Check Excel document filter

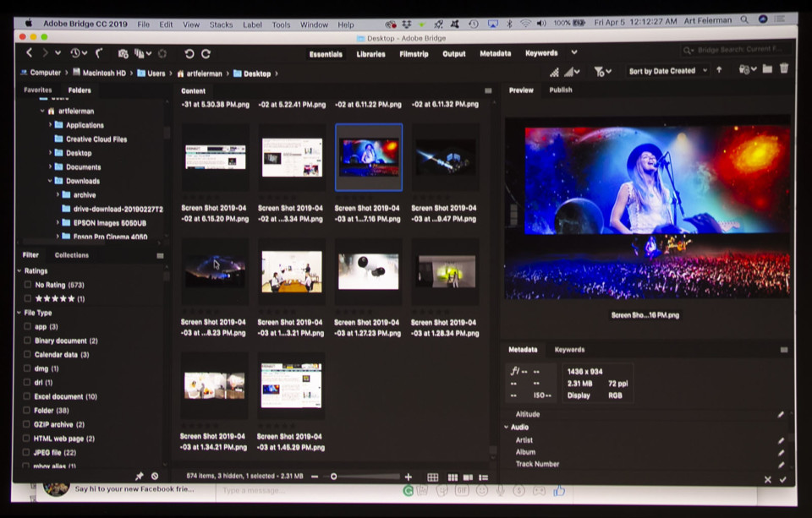click(x=27, y=396)
